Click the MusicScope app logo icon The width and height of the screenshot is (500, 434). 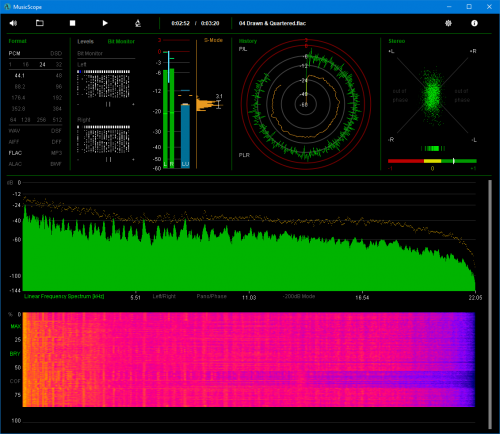7,7
